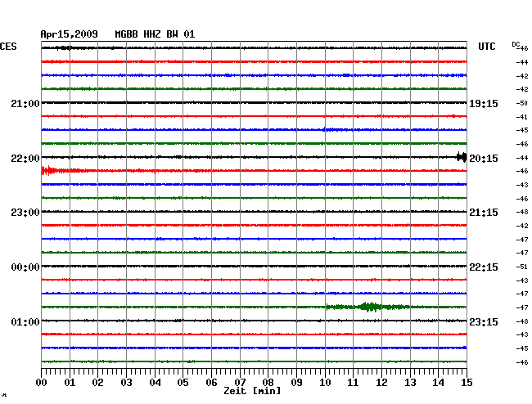Click minute 07 on the time axis

pyautogui.click(x=240, y=383)
